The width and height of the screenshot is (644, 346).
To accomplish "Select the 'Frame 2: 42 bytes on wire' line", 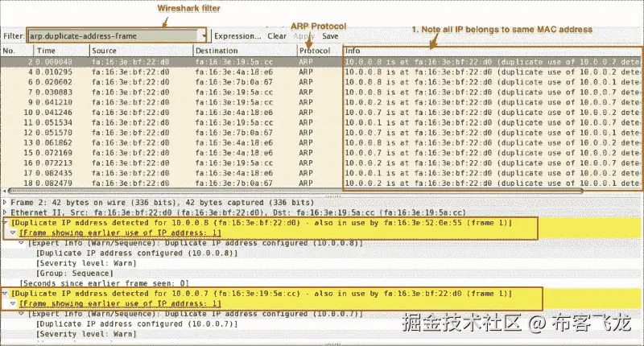I will click(x=163, y=202).
